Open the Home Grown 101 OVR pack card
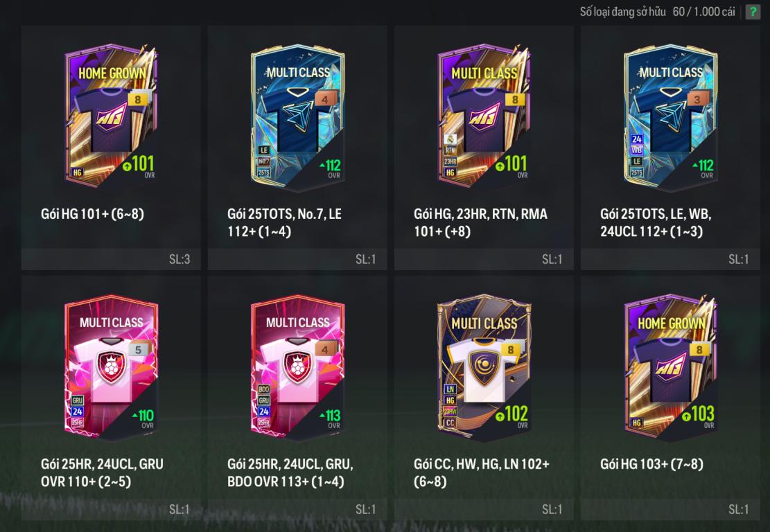The image size is (770, 532). 111,116
